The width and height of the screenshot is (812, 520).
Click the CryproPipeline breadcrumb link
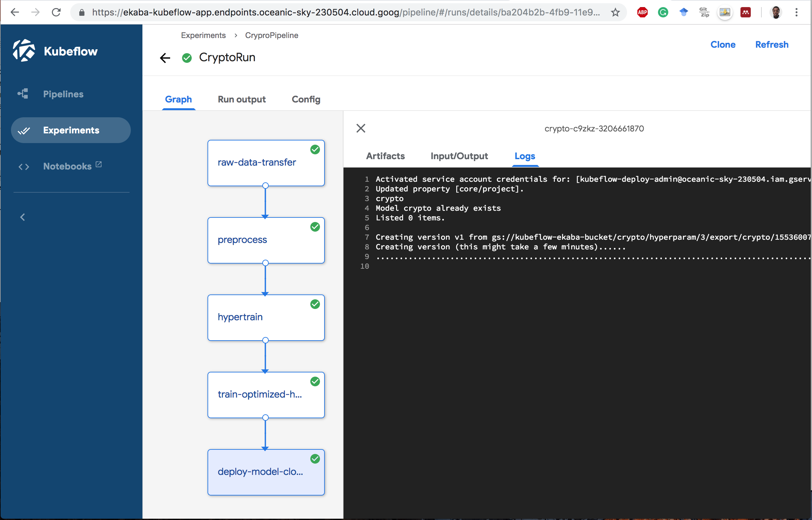click(272, 35)
